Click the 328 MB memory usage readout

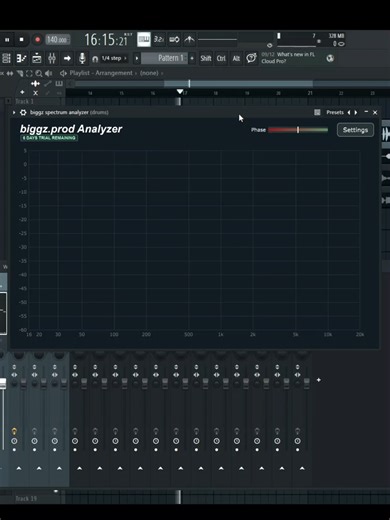(x=336, y=36)
